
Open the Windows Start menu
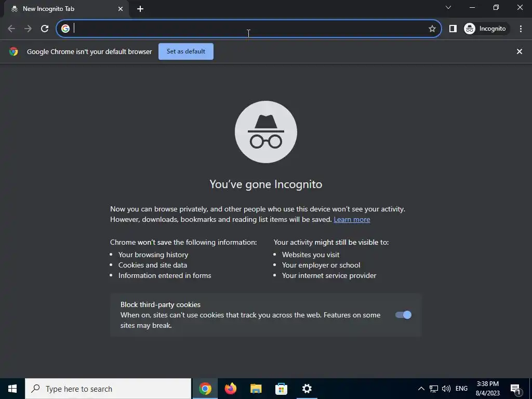12,389
